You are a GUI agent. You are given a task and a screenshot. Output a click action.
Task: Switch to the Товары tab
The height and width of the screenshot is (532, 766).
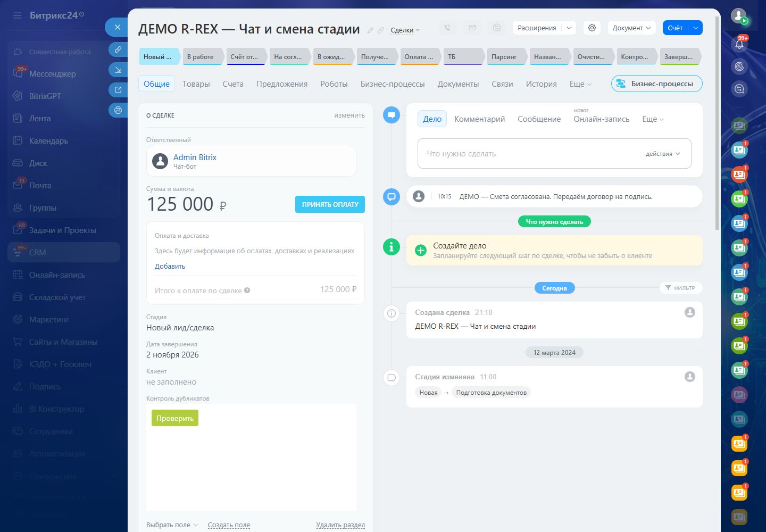196,84
